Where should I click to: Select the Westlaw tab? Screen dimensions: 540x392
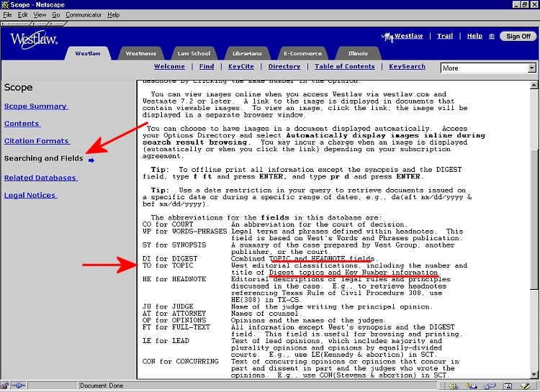(x=88, y=53)
